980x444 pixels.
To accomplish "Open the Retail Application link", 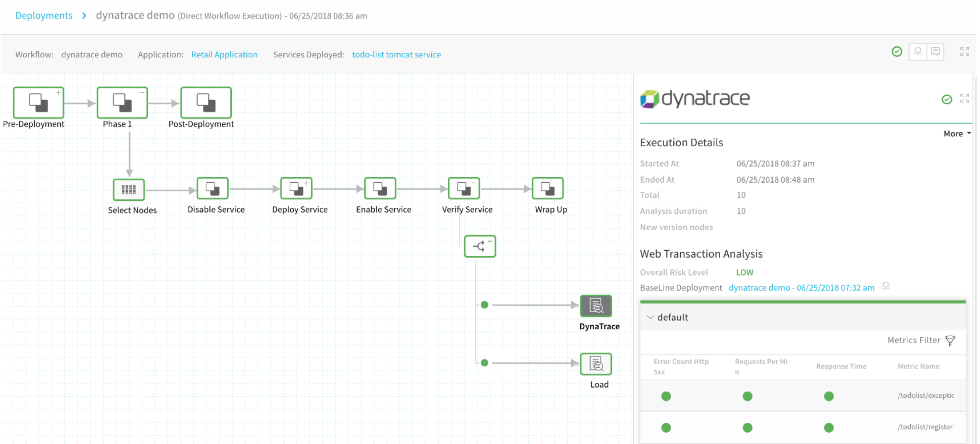I will (x=224, y=55).
